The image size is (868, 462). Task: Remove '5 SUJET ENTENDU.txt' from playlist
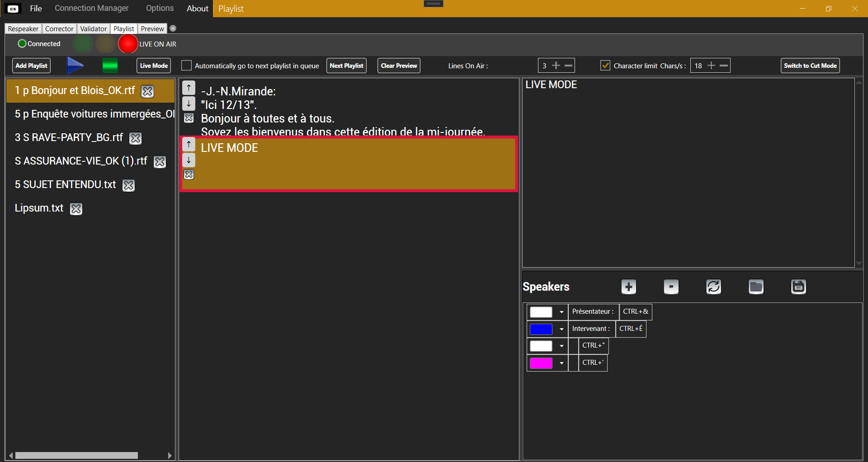[128, 185]
